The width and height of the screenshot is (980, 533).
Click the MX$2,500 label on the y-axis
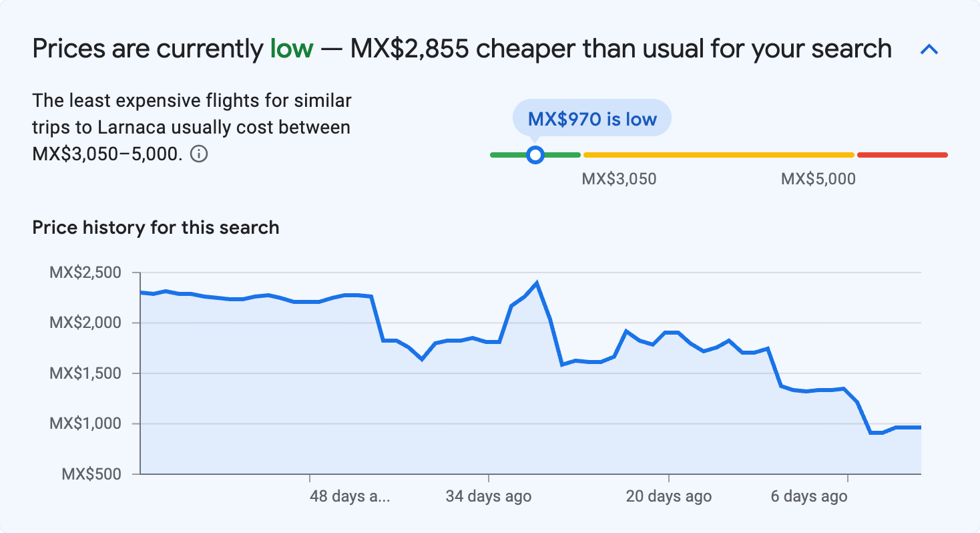[87, 273]
